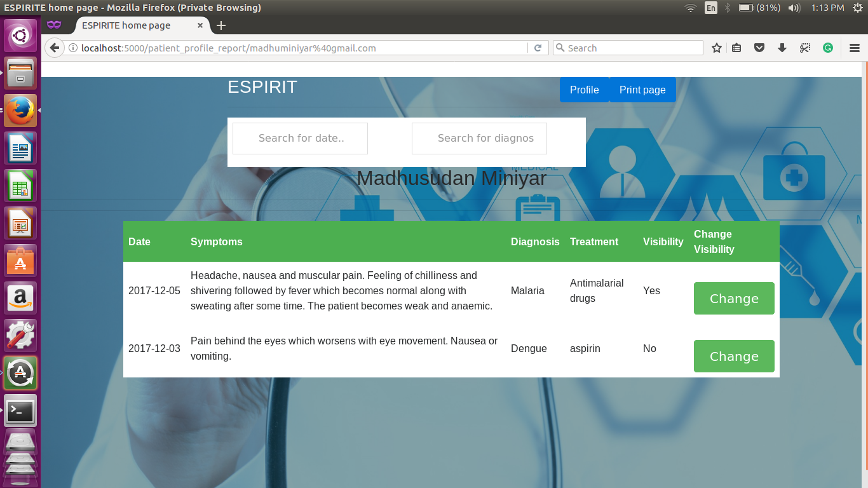Click the site information icon in URL bar
The image size is (868, 488).
click(x=73, y=48)
